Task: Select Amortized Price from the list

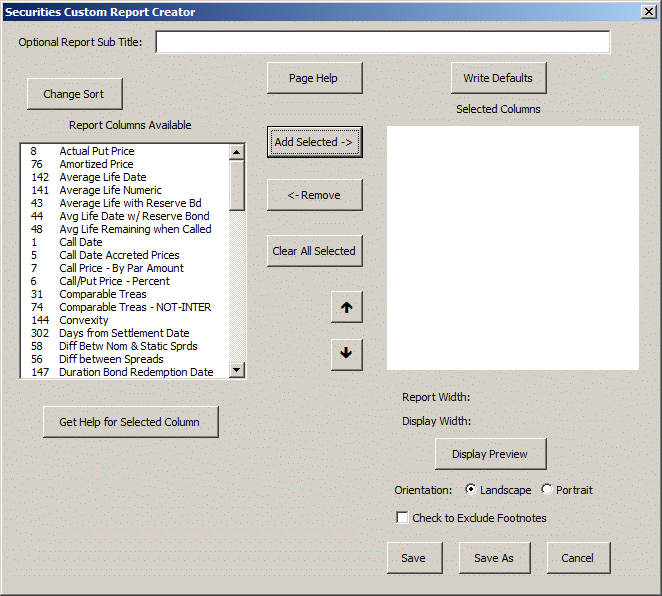Action: tap(96, 164)
